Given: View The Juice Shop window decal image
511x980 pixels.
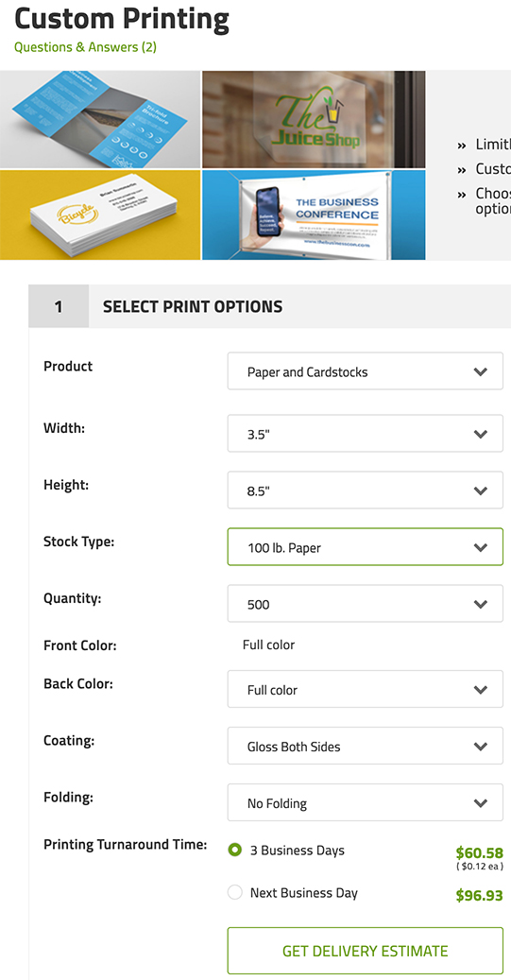Looking at the screenshot, I should 314,119.
